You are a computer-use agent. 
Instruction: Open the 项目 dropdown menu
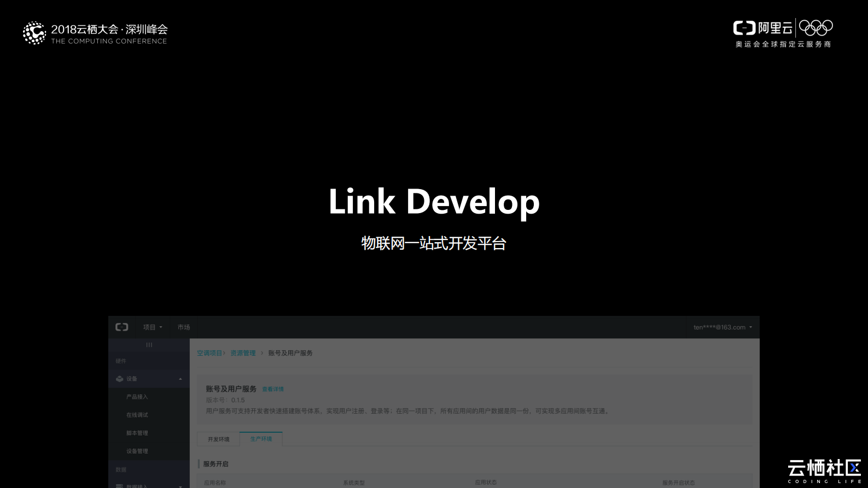pos(153,327)
